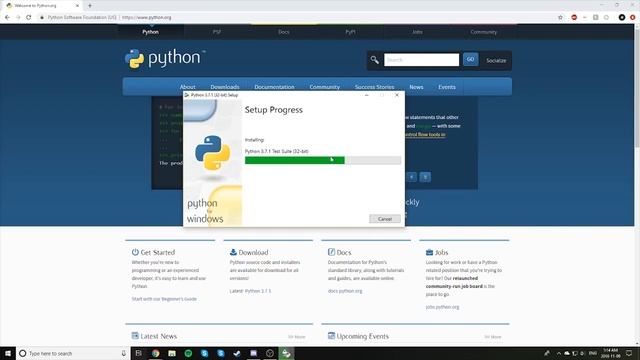640x360 pixels.
Task: Open Spotify from the taskbar
Action: pos(188,353)
